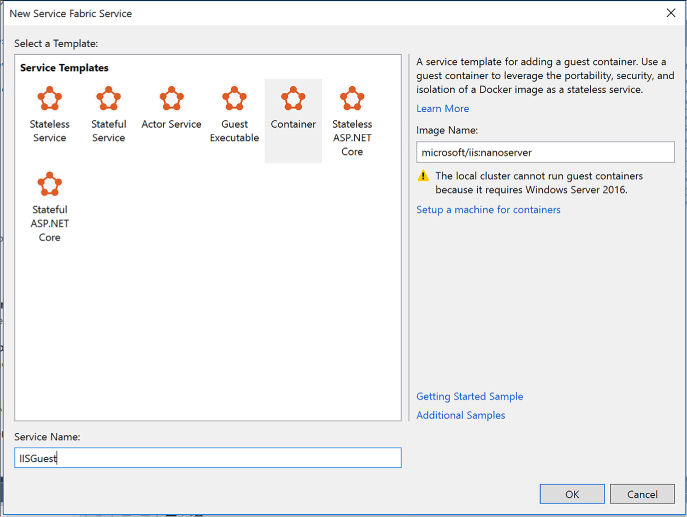Image resolution: width=687 pixels, height=517 pixels.
Task: Choose the Stateful ASP.NET Core template icon
Action: (x=50, y=184)
